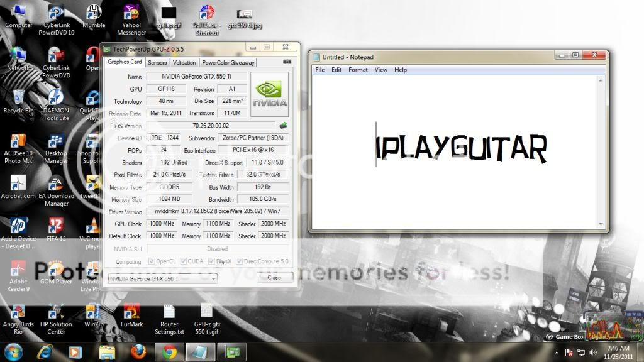The height and width of the screenshot is (362, 644).
Task: Open CyberLink PowerDVD 10 desktop shortcut
Action: click(56, 19)
